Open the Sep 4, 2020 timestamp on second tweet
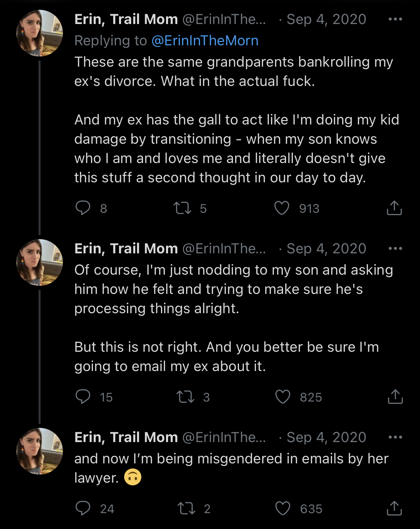The width and height of the screenshot is (420, 529). (326, 249)
